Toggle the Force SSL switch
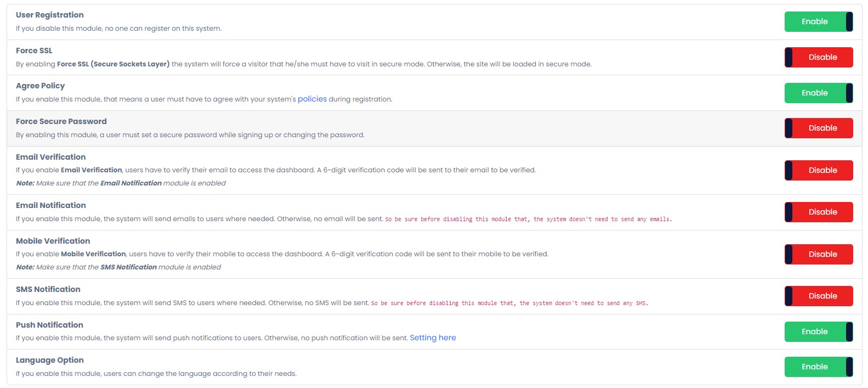868x388 pixels. [818, 57]
